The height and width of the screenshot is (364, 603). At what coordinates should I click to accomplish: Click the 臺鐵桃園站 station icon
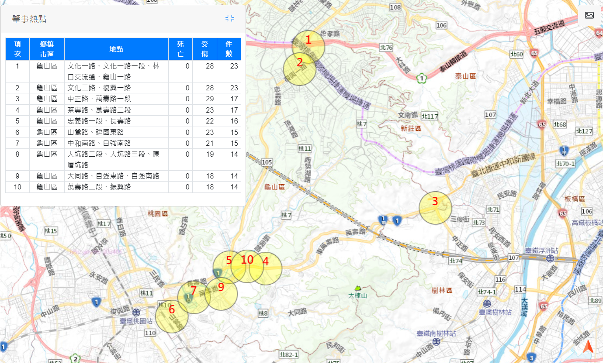pos(136,312)
